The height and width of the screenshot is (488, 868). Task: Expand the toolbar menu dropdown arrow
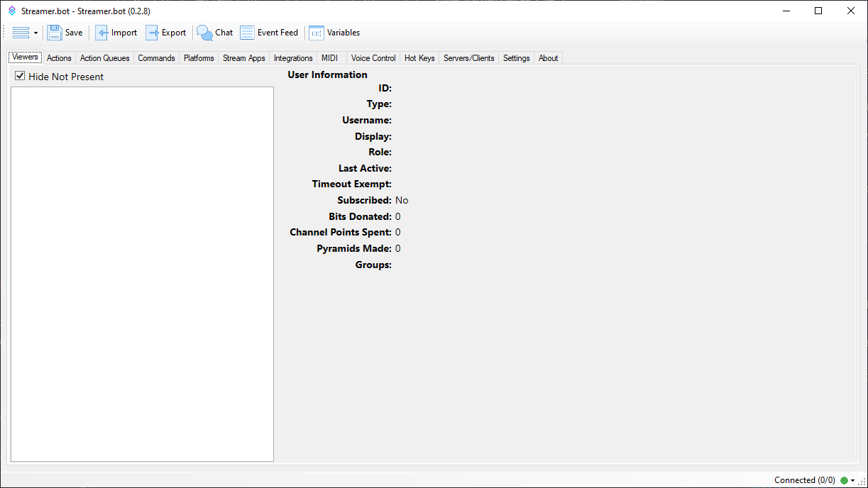[x=35, y=33]
